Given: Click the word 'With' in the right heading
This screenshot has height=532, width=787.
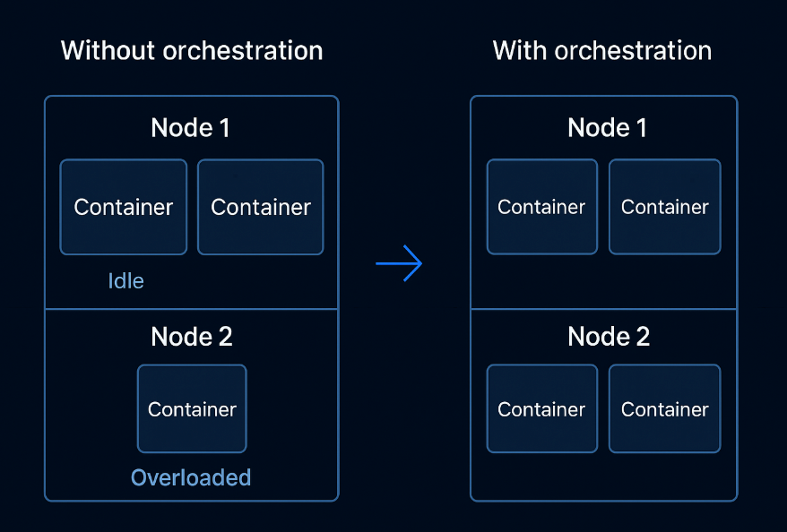Looking at the screenshot, I should tap(520, 50).
